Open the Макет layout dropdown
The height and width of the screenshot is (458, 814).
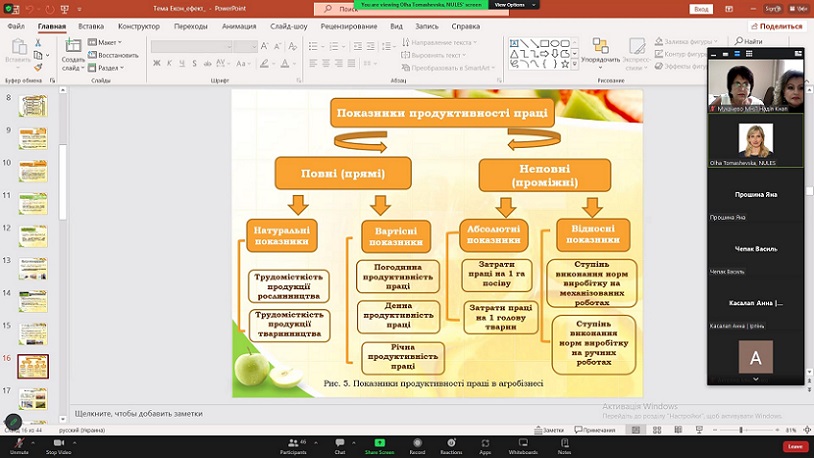click(x=105, y=42)
